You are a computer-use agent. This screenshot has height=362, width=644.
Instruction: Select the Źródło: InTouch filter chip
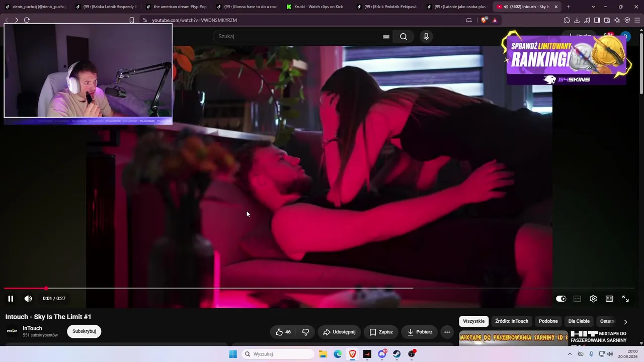[512, 321]
